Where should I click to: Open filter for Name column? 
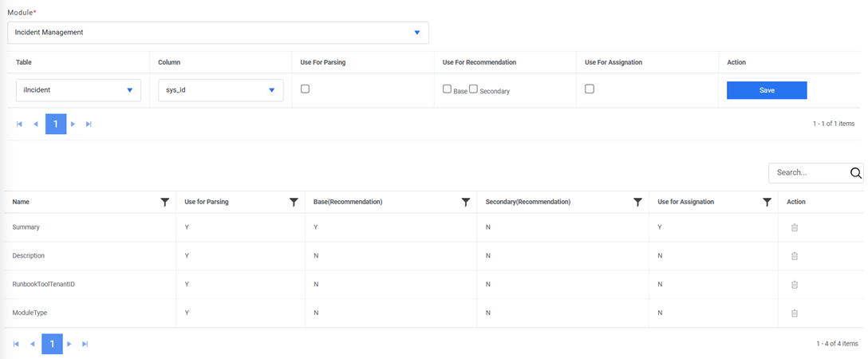click(x=165, y=203)
